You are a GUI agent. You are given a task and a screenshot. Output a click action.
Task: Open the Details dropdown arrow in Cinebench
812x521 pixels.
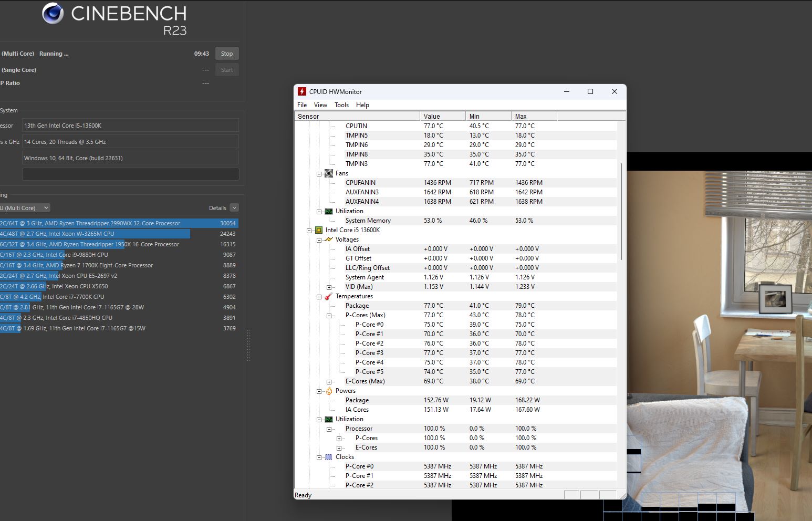click(x=234, y=208)
